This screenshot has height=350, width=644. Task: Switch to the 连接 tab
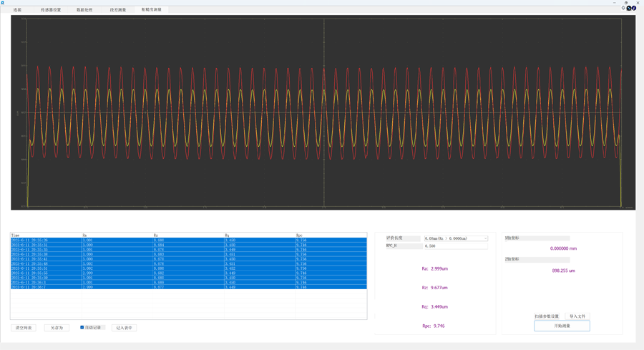[x=17, y=10]
